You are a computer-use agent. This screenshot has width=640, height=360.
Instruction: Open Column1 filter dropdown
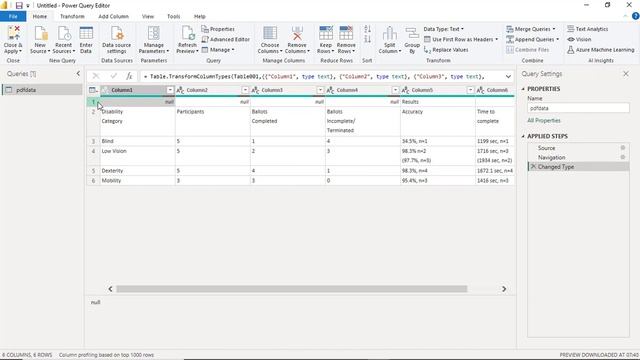coord(170,90)
